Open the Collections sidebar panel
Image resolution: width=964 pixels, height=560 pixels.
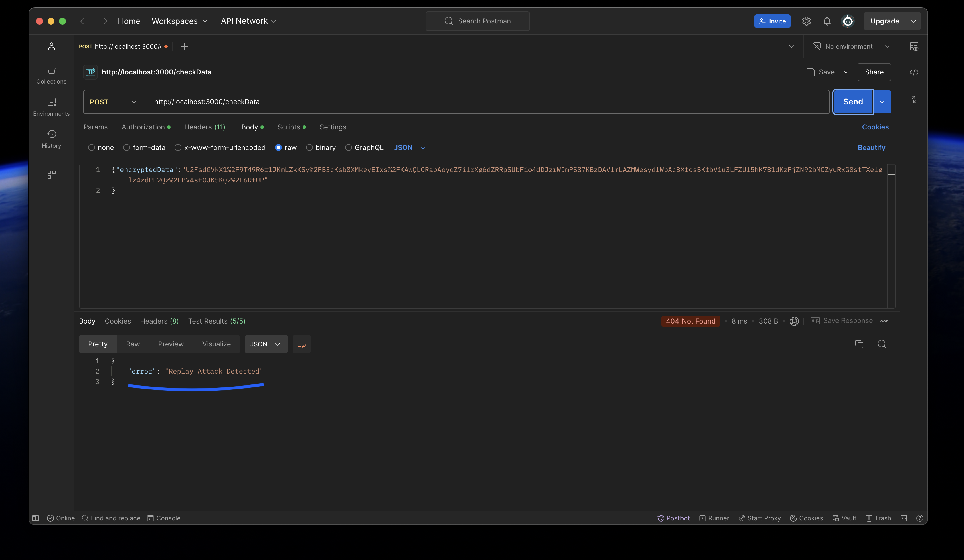[x=51, y=75]
